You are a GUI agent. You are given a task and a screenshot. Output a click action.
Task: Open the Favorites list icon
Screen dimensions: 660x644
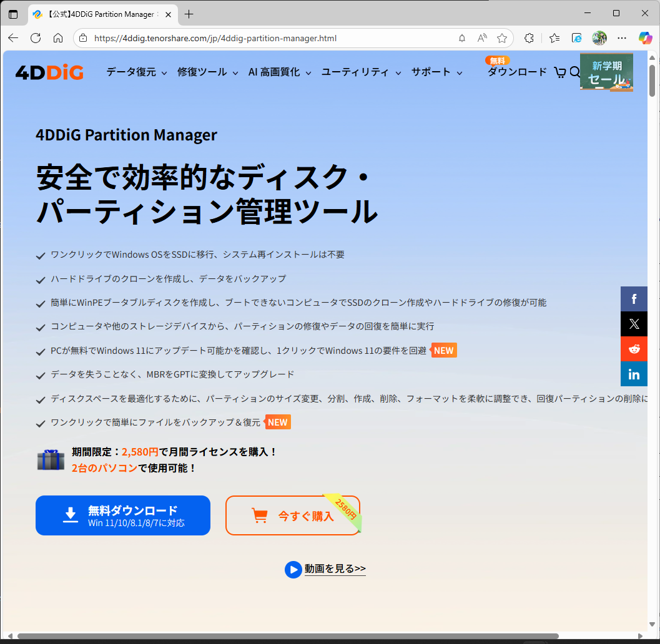(554, 38)
